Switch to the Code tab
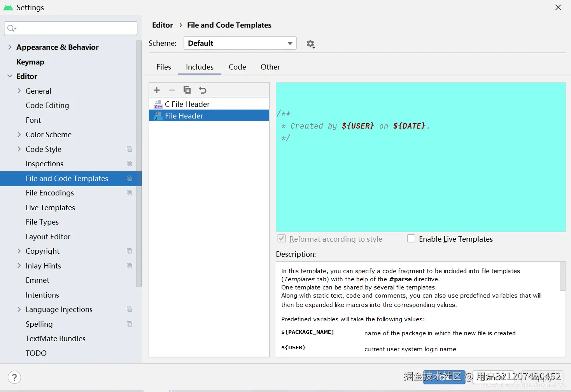 click(x=237, y=67)
